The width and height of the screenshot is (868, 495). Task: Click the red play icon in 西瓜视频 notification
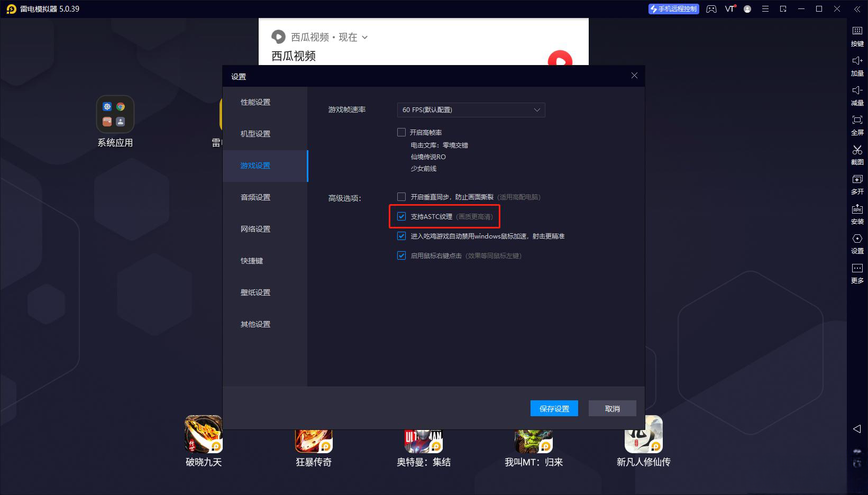pyautogui.click(x=560, y=58)
